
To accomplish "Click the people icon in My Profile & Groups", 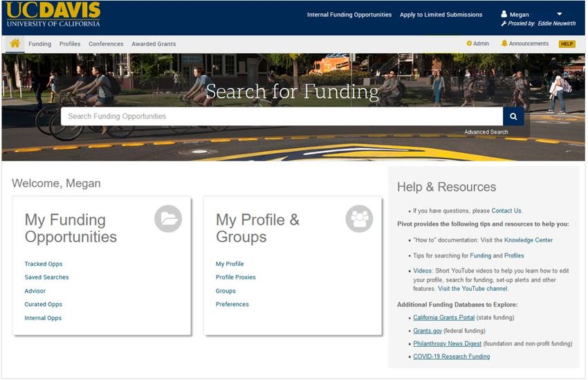I will [360, 219].
